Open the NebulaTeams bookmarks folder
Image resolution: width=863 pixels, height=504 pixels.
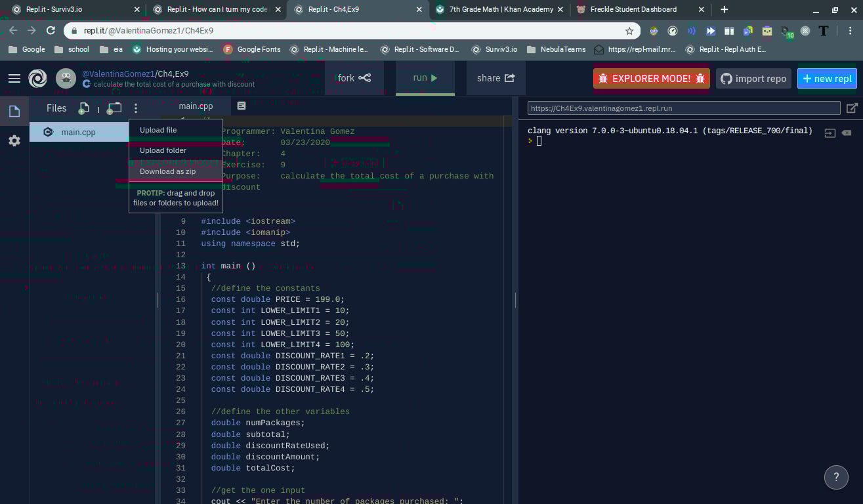pos(555,49)
